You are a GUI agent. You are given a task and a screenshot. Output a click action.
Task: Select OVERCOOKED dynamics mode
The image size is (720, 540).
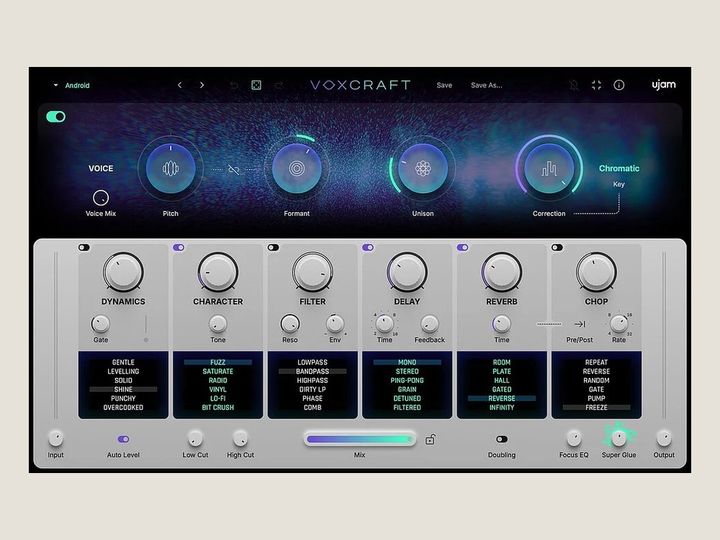pos(123,408)
